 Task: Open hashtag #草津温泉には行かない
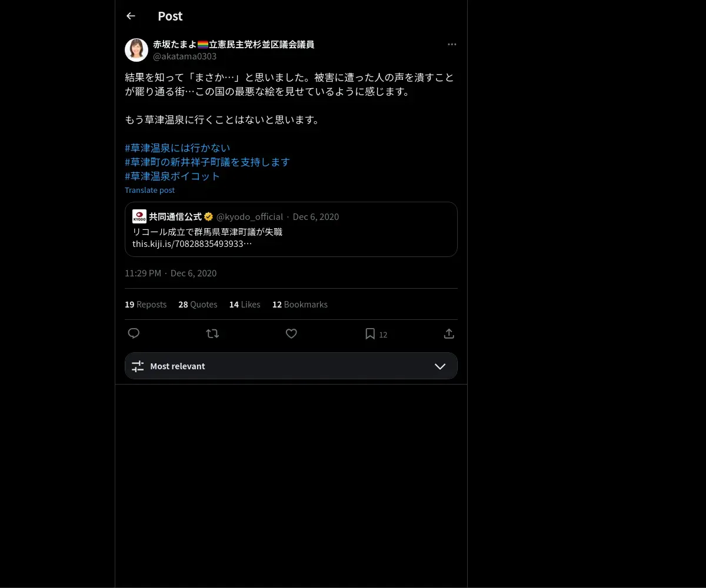(x=178, y=148)
